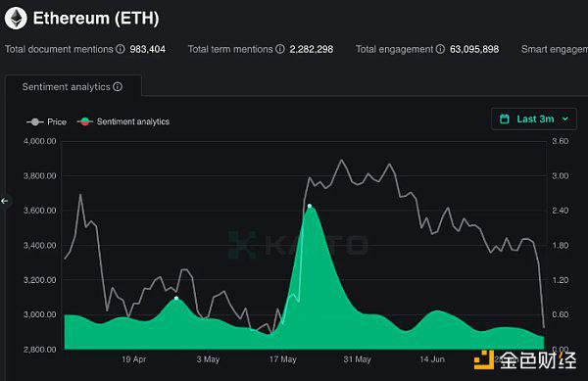The height and width of the screenshot is (381, 588).
Task: Click the sentiment peak marker near 17 May
Action: (310, 206)
